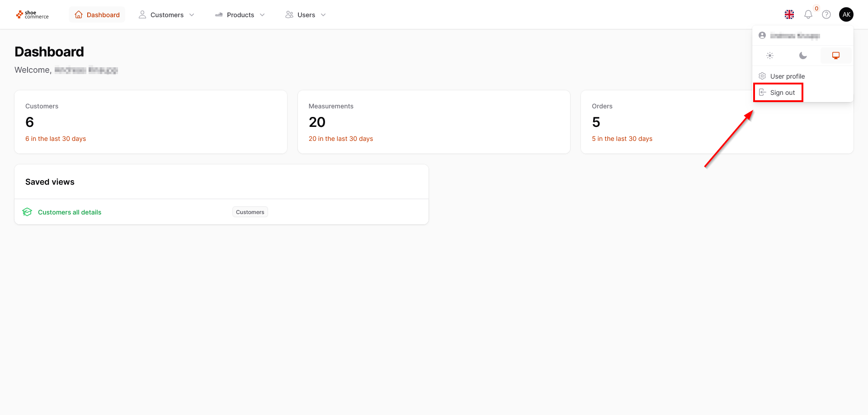Click the AK user avatar
868x415 pixels.
[846, 14]
